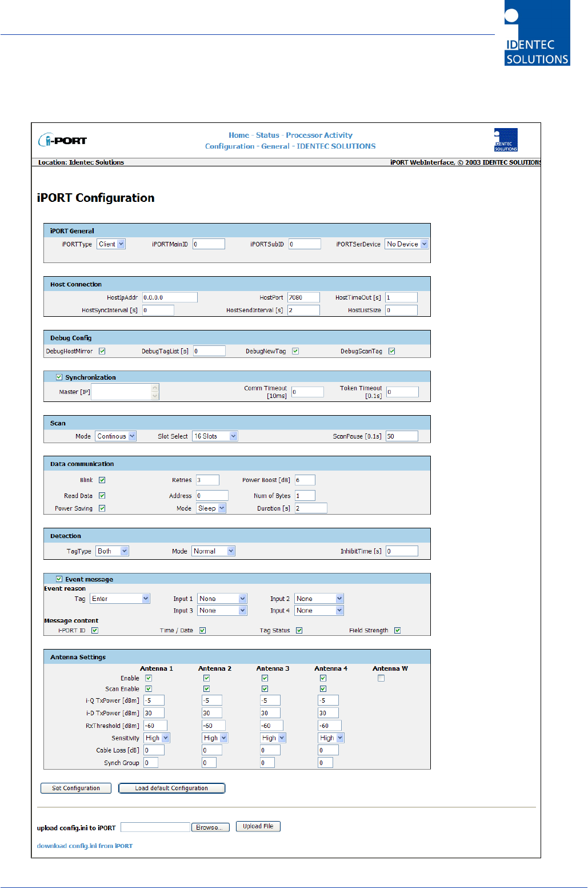
Task: Click the Master IP scrollbar
Action: tap(155, 392)
